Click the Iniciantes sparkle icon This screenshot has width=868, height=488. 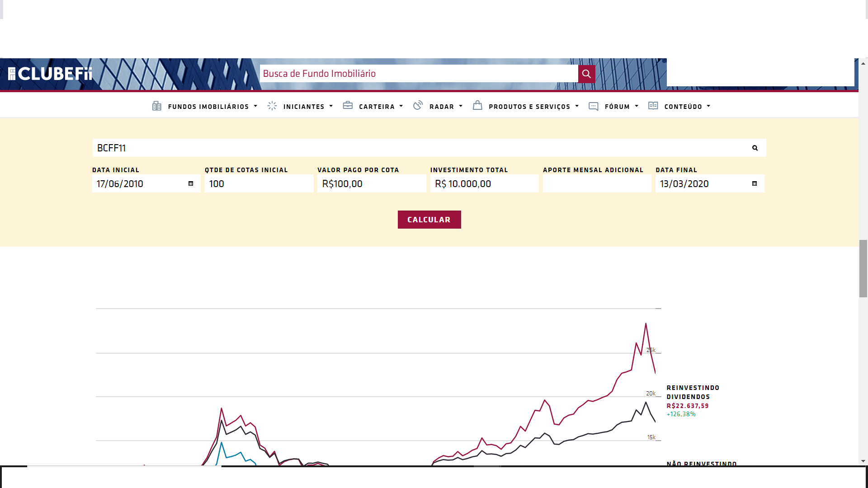(x=272, y=106)
